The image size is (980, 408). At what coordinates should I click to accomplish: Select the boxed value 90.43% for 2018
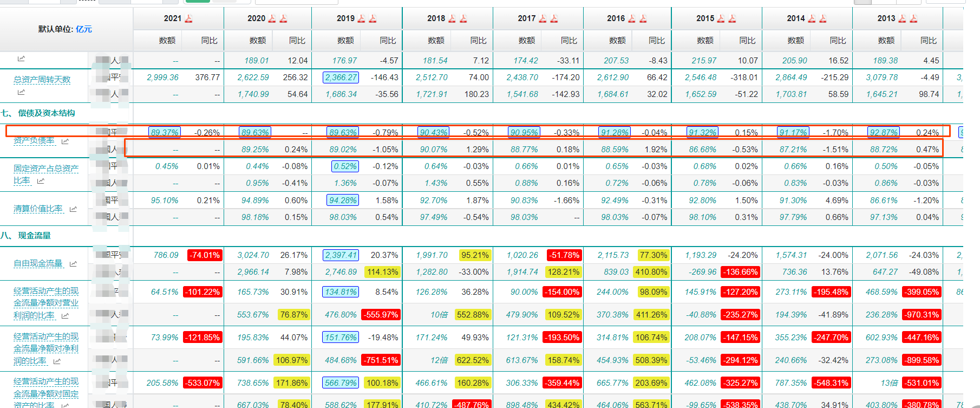pyautogui.click(x=434, y=132)
